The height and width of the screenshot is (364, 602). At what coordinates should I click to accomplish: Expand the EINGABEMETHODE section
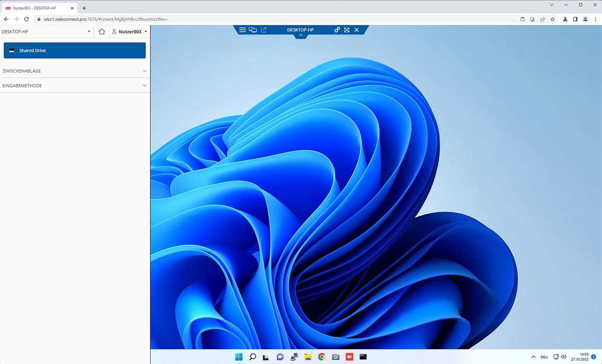click(x=74, y=85)
